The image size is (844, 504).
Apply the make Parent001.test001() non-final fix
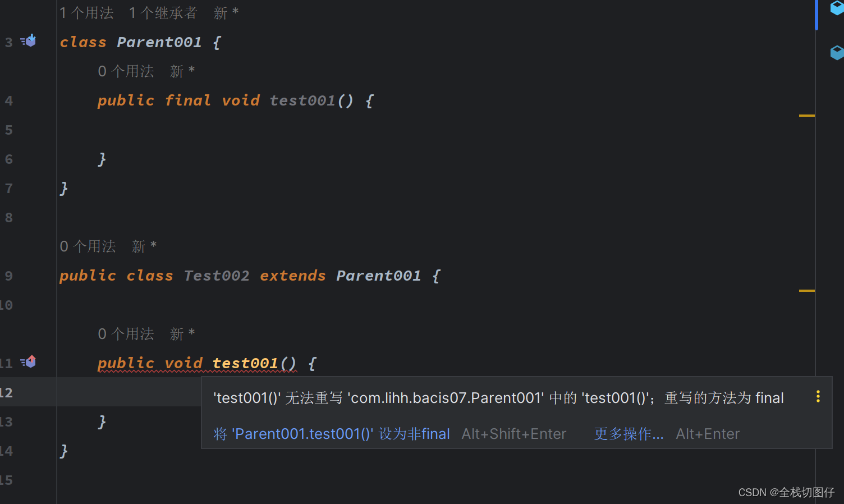coord(332,434)
